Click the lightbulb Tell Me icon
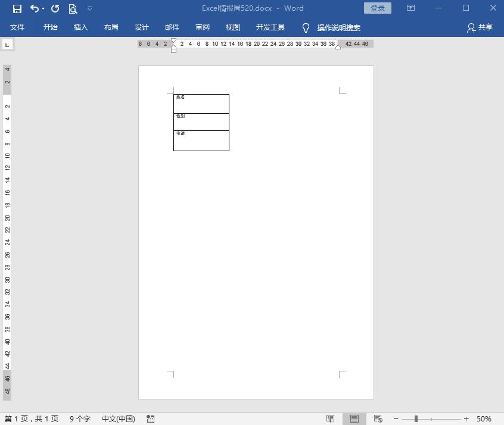The height and width of the screenshot is (425, 504). [x=306, y=27]
